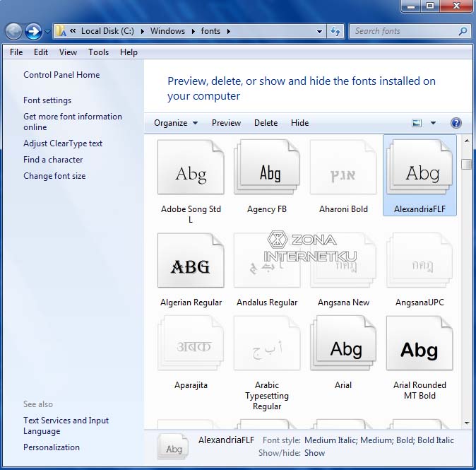Expand arrow after fonts breadcrumb
Viewport: 476px width, 470px height.
tap(229, 31)
